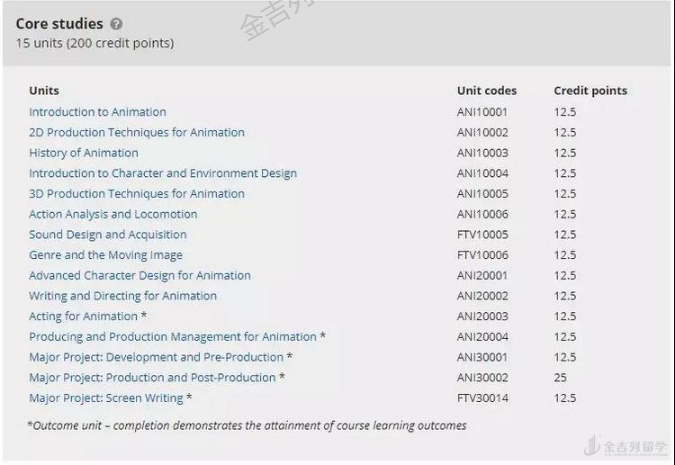Click the Units column header

[x=44, y=91]
